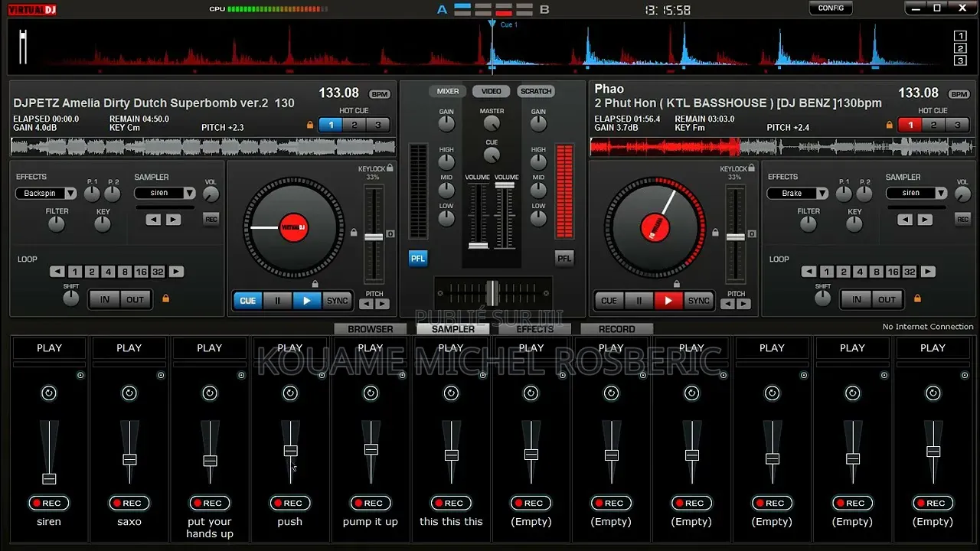Screen dimensions: 980x551
Task: Record into the pump it up slot
Action: click(x=371, y=503)
